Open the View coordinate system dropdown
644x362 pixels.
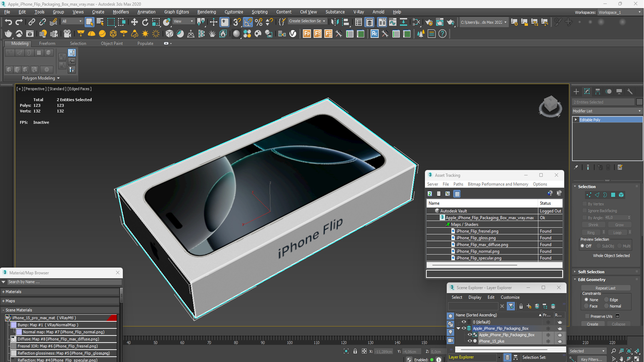(183, 21)
